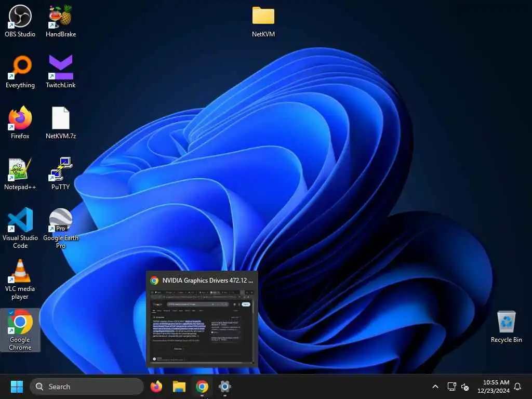This screenshot has width=532, height=399.
Task: Click the Firefox desktop shortcut
Action: click(x=20, y=122)
